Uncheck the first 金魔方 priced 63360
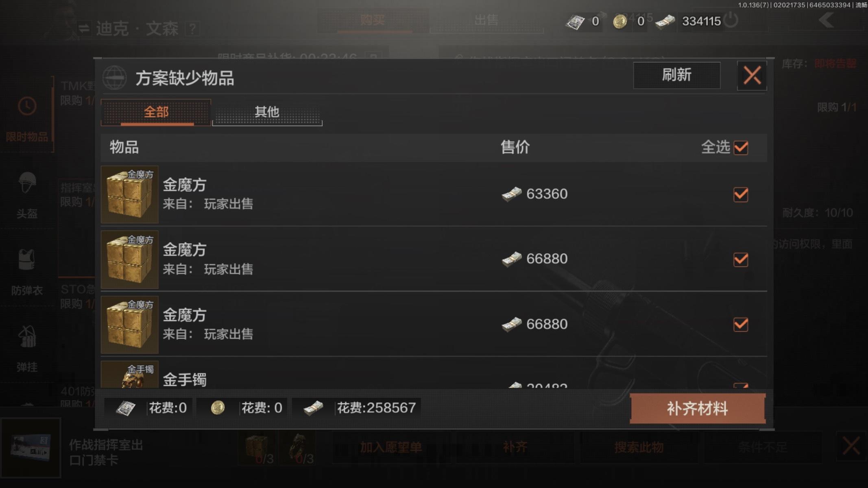The height and width of the screenshot is (488, 868). tap(741, 194)
